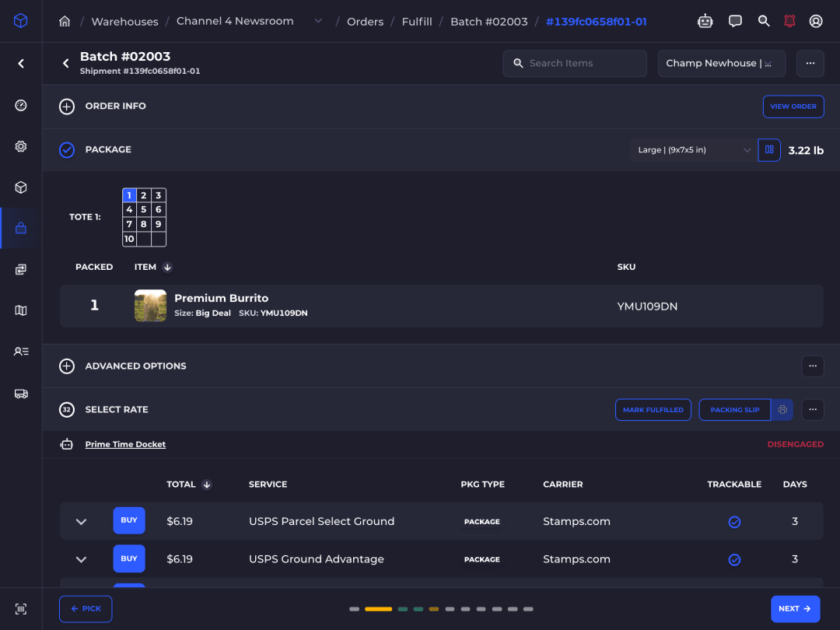Screen dimensions: 840x630
Task: Toggle the package layout icon button
Action: (769, 150)
